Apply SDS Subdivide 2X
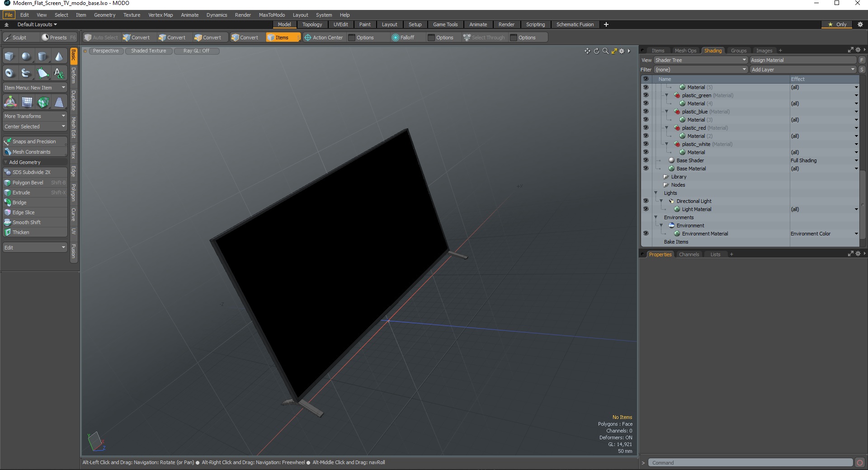The width and height of the screenshot is (868, 470). point(35,172)
